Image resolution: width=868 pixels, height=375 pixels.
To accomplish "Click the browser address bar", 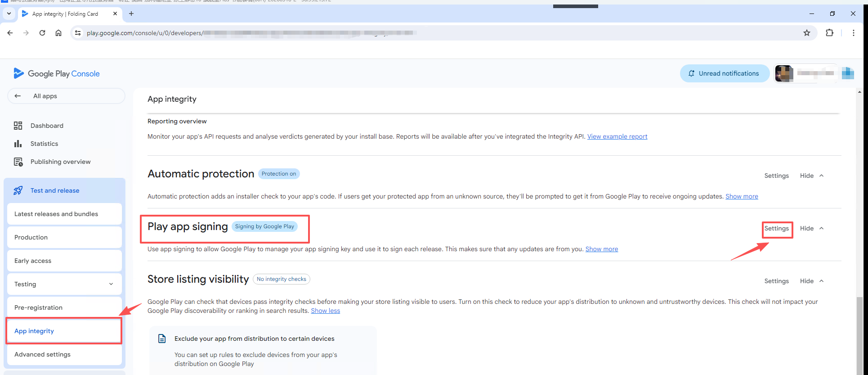I will pyautogui.click(x=315, y=33).
